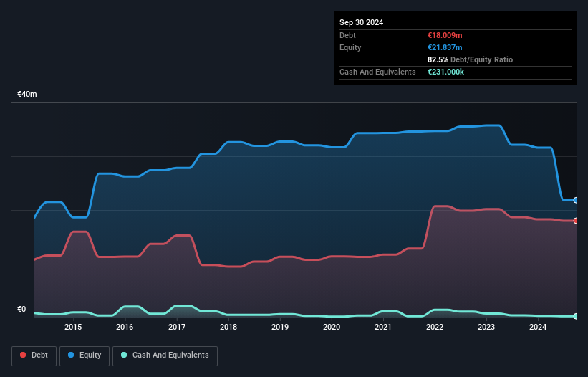Click the 2019 axis label
Image resolution: width=588 pixels, height=377 pixels.
tap(280, 327)
